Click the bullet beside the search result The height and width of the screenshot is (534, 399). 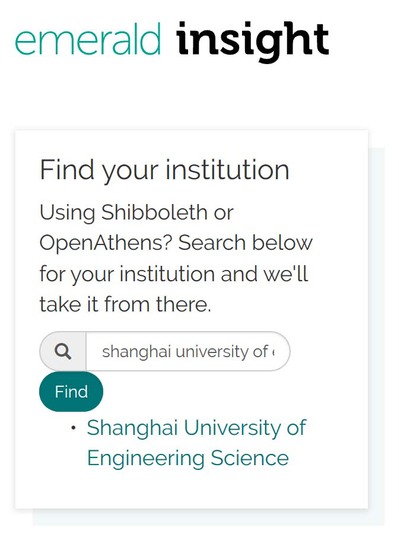click(x=73, y=428)
